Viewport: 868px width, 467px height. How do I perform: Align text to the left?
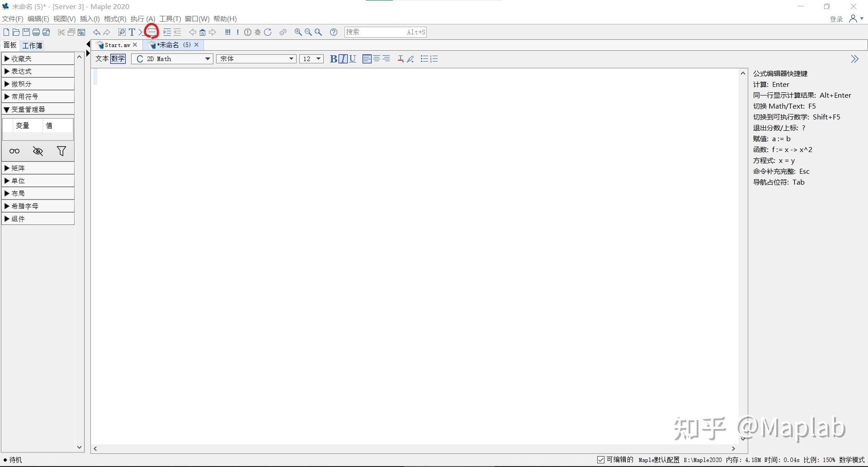pos(367,59)
